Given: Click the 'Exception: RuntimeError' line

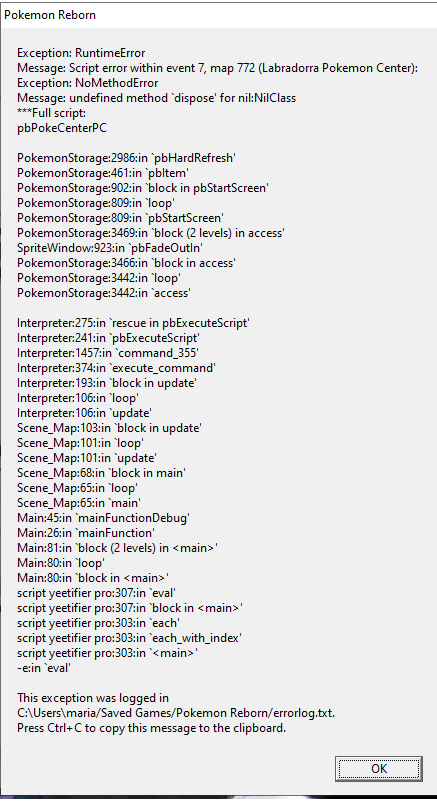Looking at the screenshot, I should pyautogui.click(x=81, y=53).
